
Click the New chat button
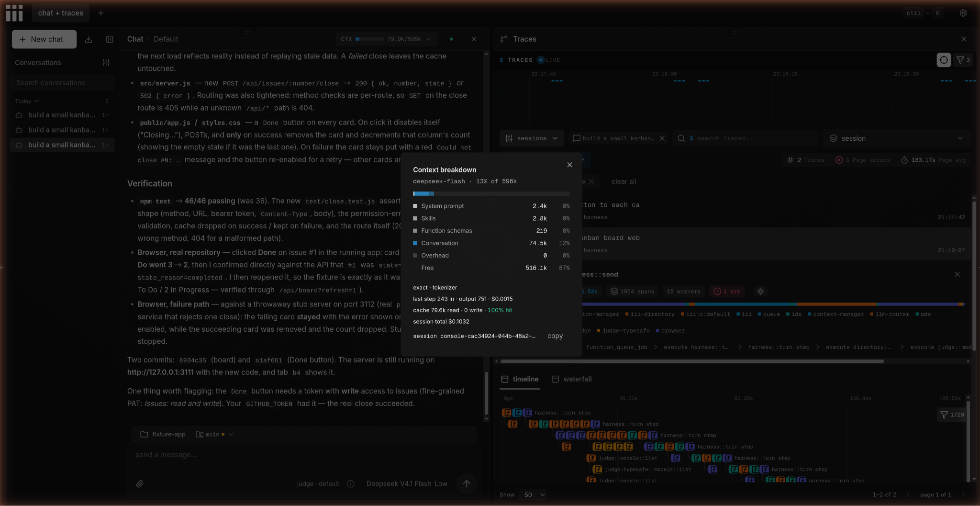point(44,39)
